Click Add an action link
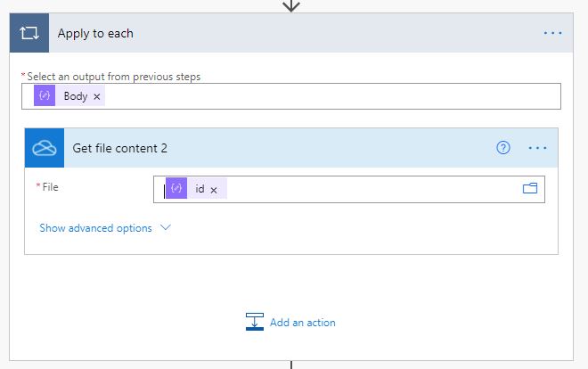The height and width of the screenshot is (369, 588). (303, 323)
